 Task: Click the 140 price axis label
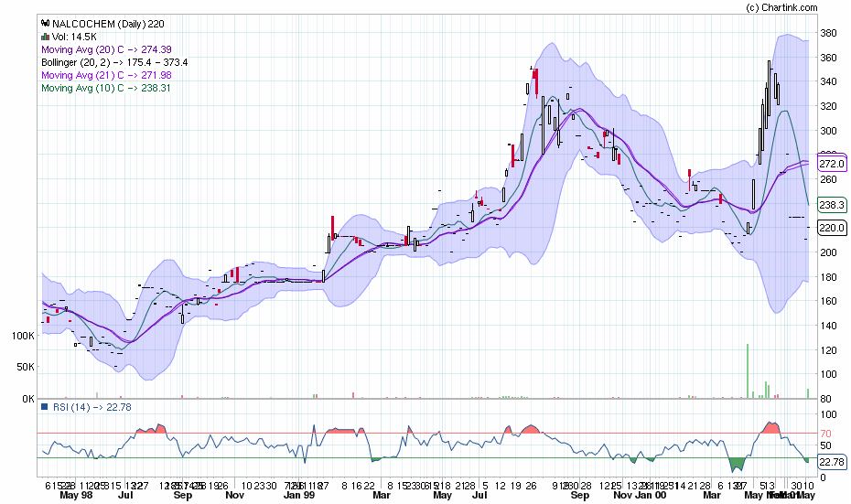[828, 325]
